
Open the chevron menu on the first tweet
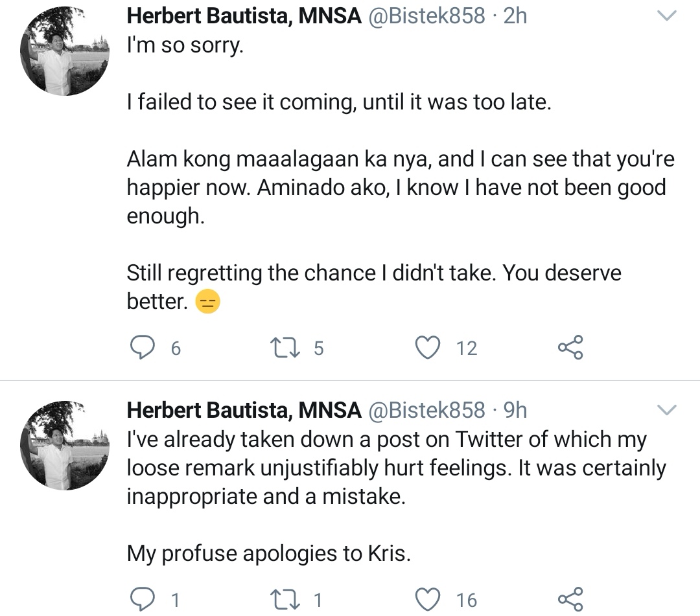point(667,16)
